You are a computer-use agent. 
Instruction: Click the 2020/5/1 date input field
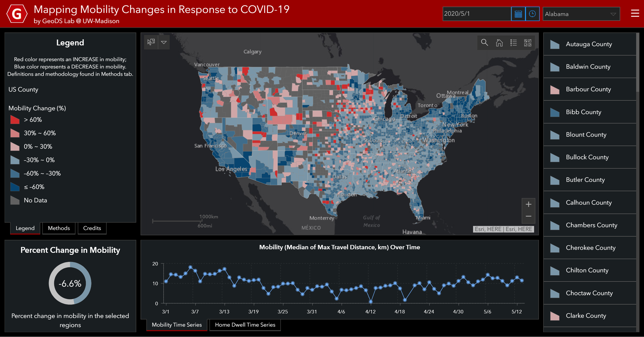pos(477,14)
